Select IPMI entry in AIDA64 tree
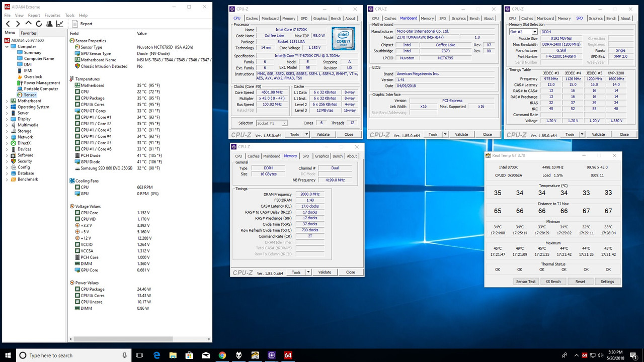 point(28,71)
